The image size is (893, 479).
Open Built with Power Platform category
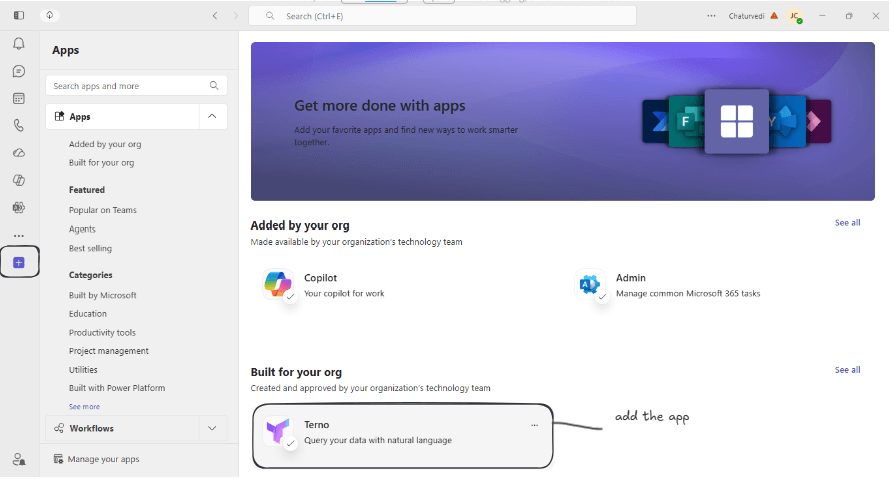117,388
